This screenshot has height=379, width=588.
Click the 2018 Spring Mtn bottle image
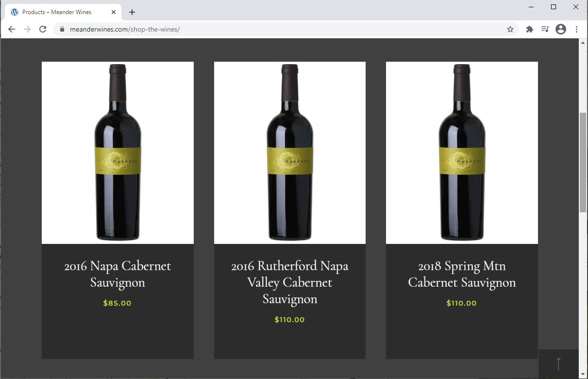pyautogui.click(x=462, y=153)
